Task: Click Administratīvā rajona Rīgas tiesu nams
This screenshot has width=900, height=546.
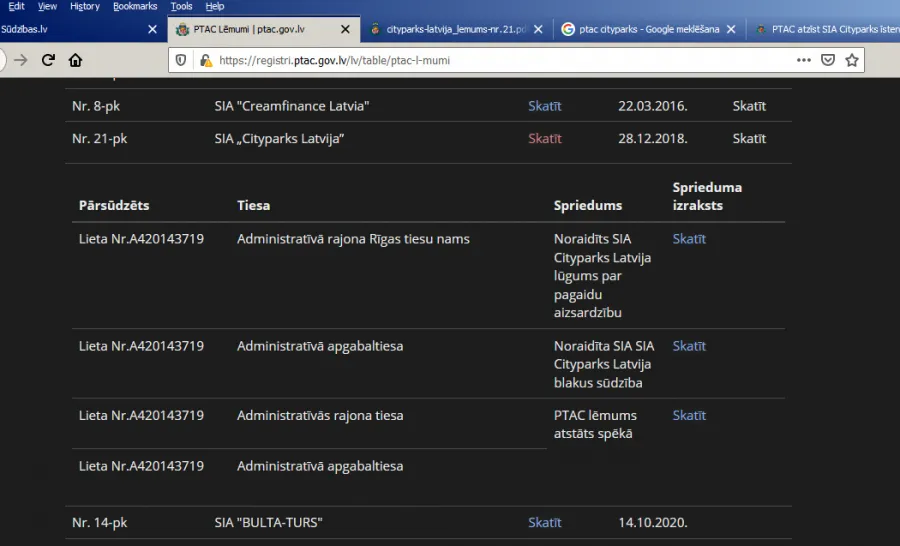Action: tap(353, 239)
